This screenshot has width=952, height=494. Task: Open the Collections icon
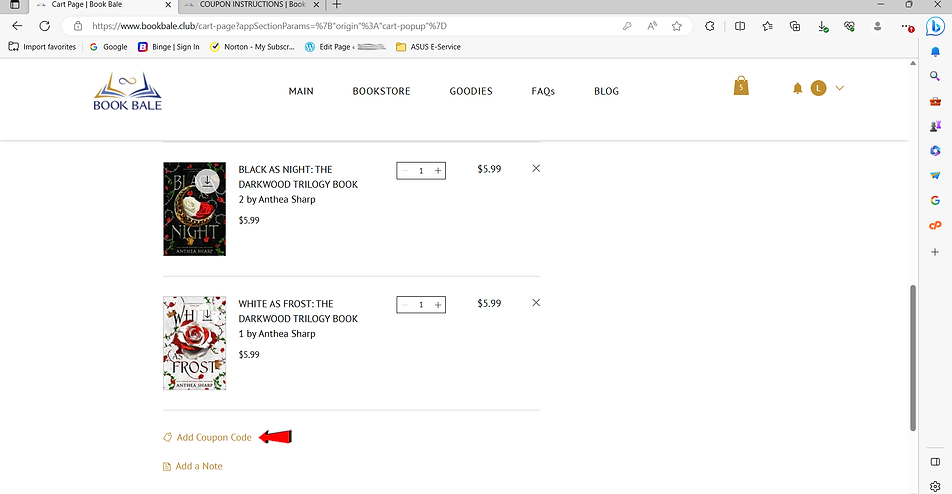(795, 26)
